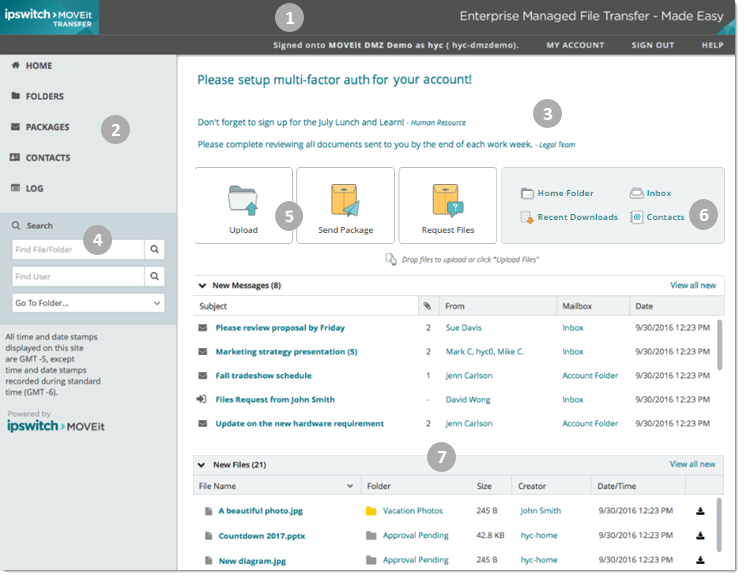The height and width of the screenshot is (582, 747).
Task: Click Sign Out link
Action: pos(653,45)
